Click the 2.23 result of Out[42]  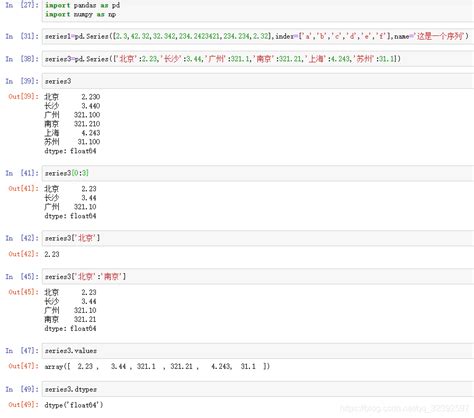point(52,254)
